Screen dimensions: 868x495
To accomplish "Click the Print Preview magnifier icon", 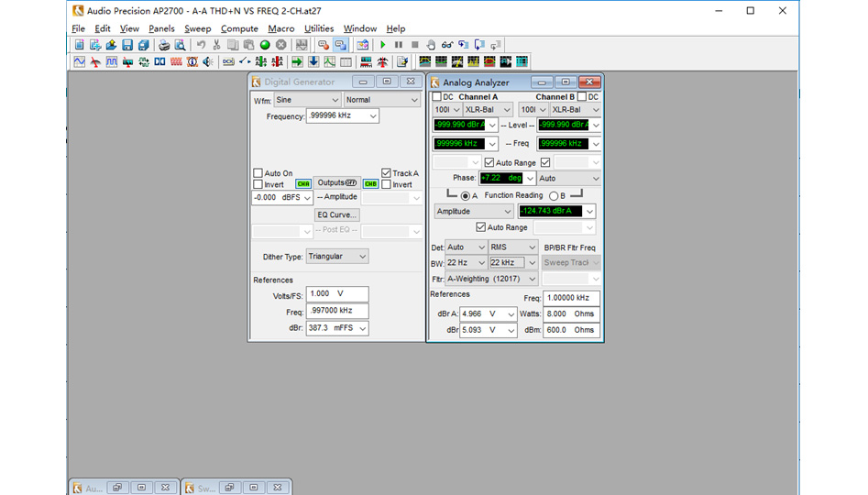I will [180, 45].
